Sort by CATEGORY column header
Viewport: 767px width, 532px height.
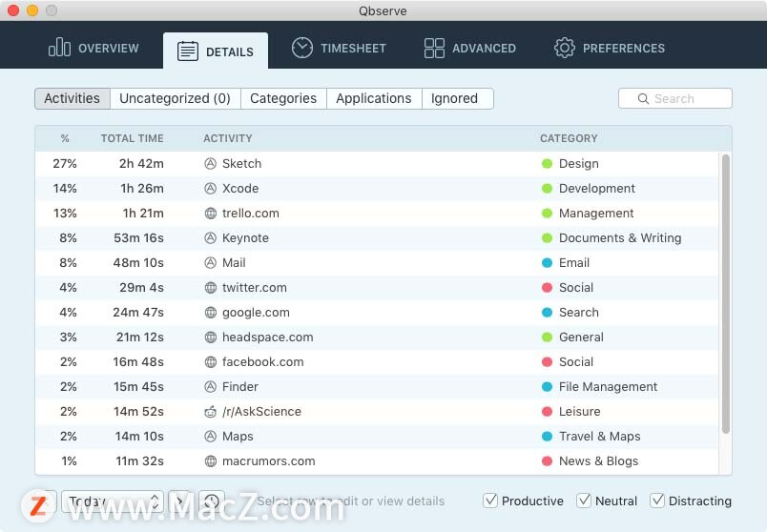tap(569, 138)
